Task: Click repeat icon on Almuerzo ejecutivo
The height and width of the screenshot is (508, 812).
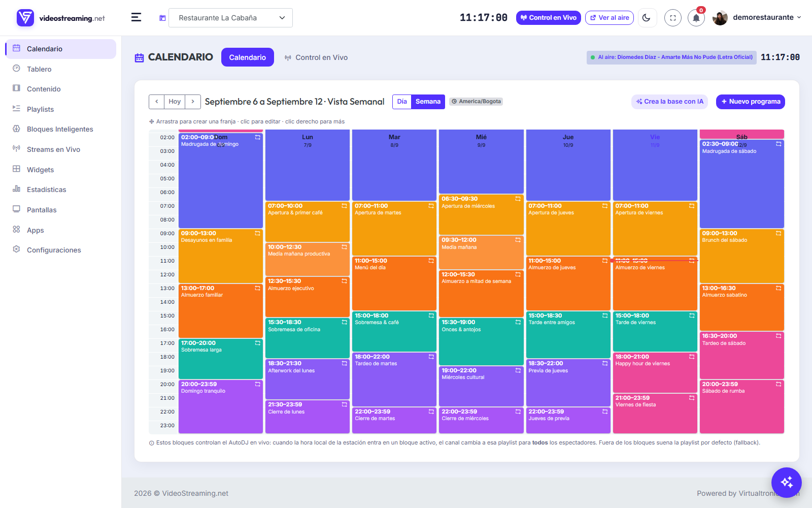Action: pyautogui.click(x=345, y=281)
